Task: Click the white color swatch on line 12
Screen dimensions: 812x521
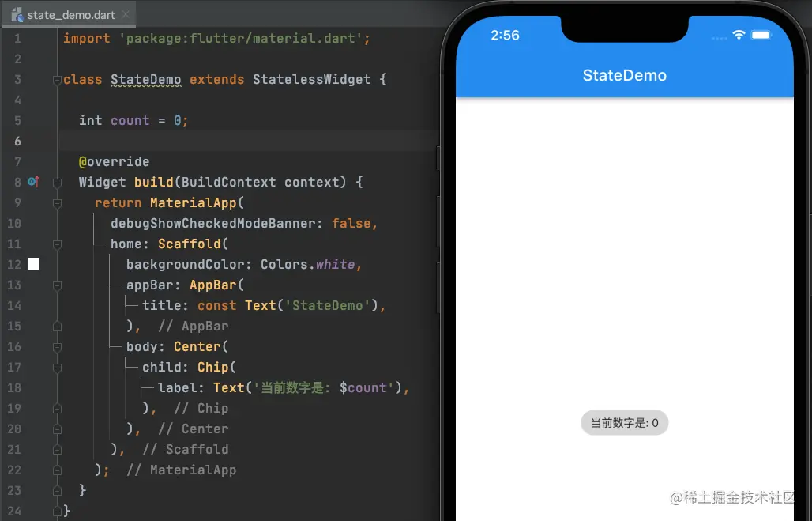Action: pyautogui.click(x=33, y=264)
